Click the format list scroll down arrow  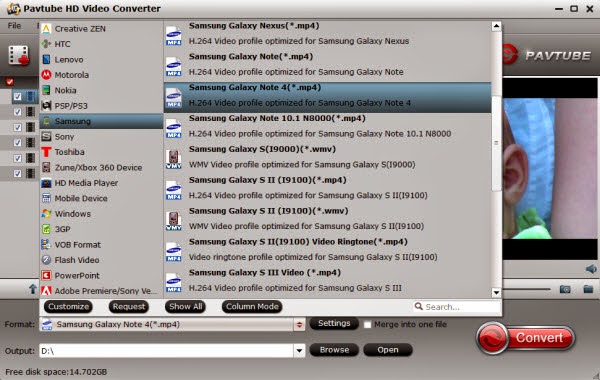pyautogui.click(x=496, y=293)
